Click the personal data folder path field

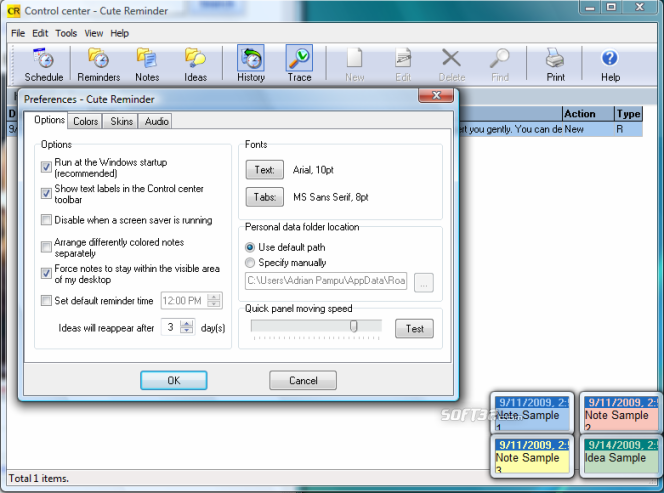coord(326,281)
